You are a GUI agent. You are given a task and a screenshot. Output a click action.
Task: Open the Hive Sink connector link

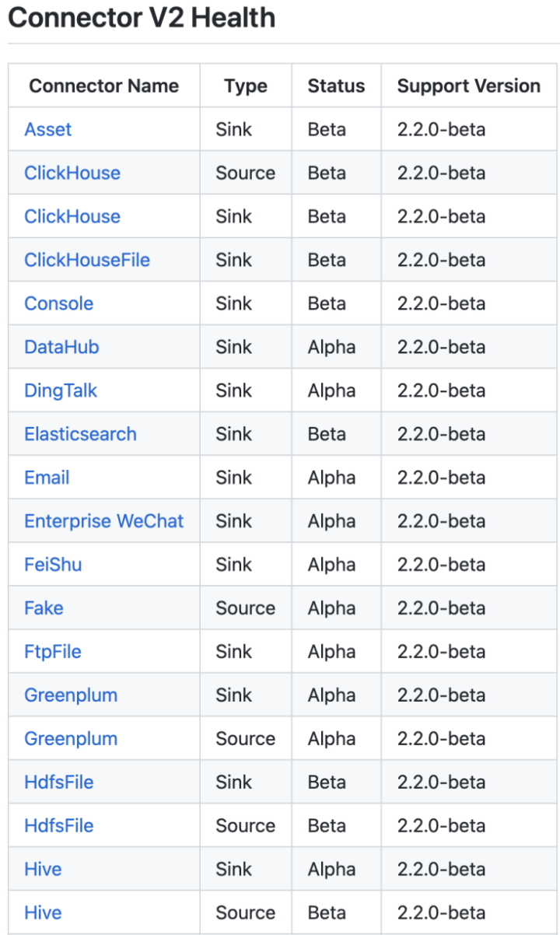(43, 870)
